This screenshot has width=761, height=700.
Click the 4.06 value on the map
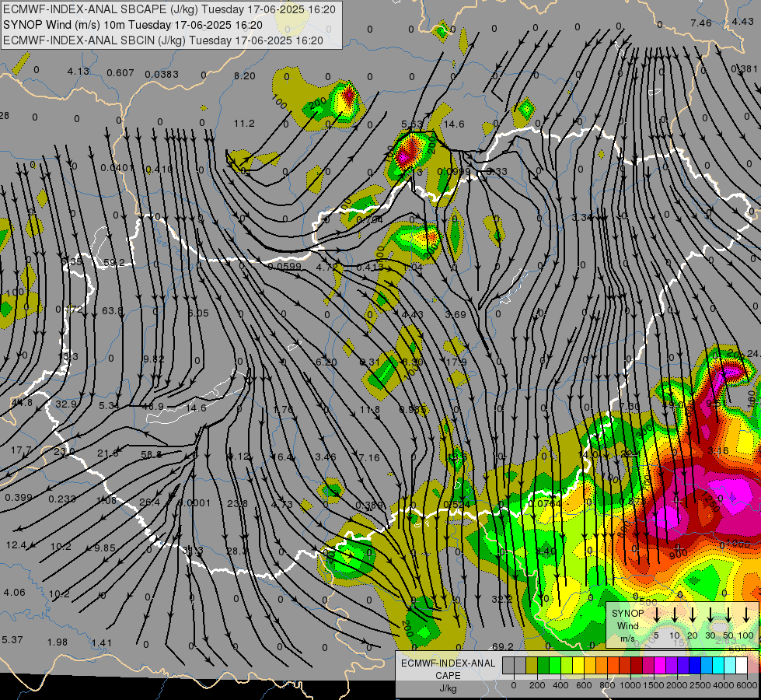(x=14, y=592)
